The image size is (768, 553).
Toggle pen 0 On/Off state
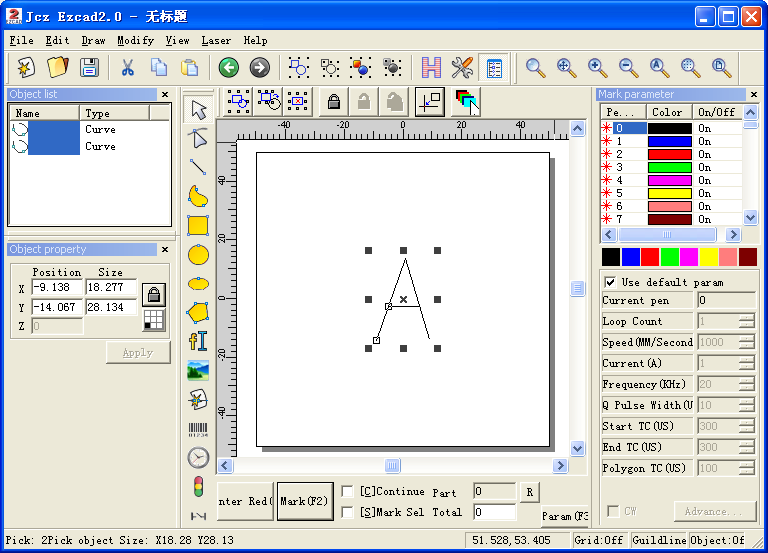tap(704, 128)
